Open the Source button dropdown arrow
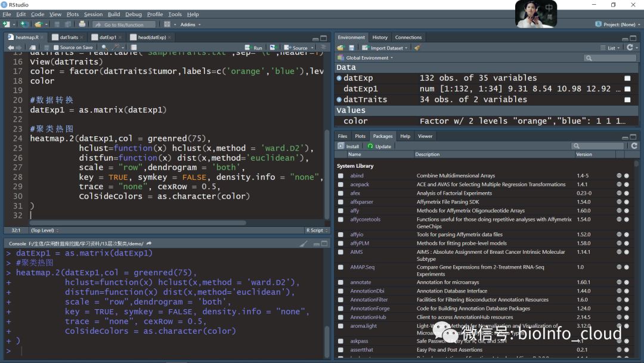 [x=312, y=48]
